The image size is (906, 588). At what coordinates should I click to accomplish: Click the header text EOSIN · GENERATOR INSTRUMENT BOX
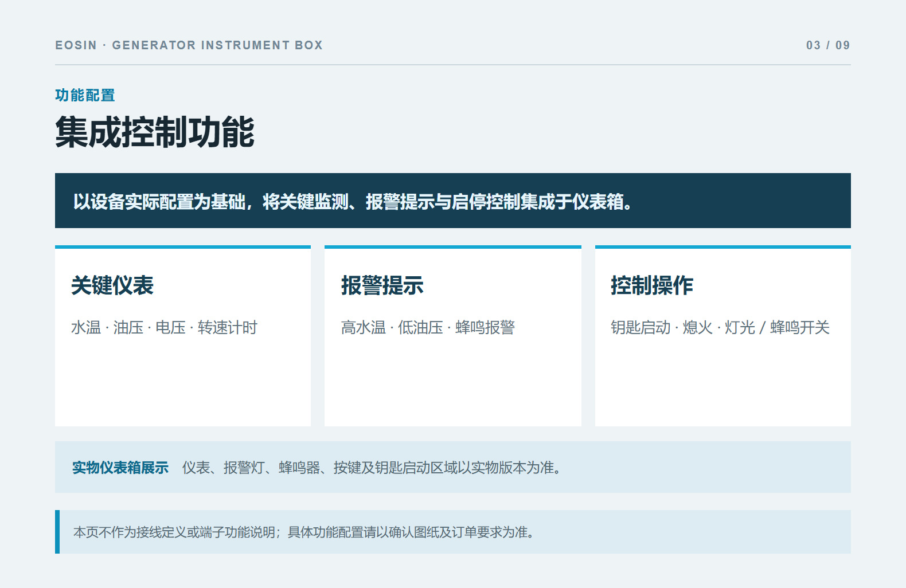189,45
